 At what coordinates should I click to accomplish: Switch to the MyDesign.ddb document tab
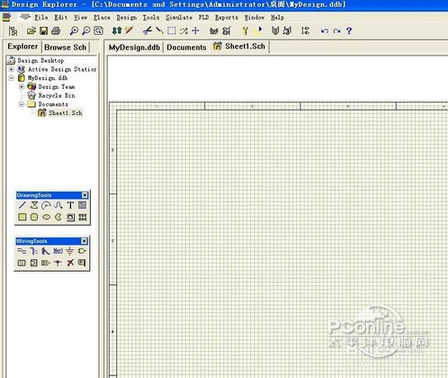pos(134,47)
